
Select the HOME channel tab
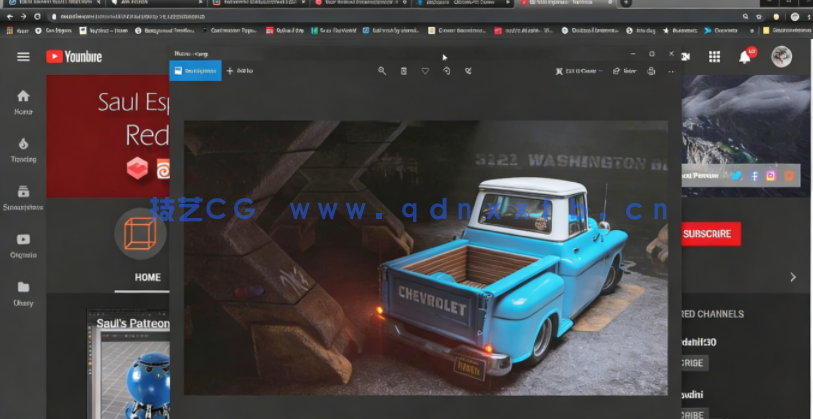click(147, 277)
